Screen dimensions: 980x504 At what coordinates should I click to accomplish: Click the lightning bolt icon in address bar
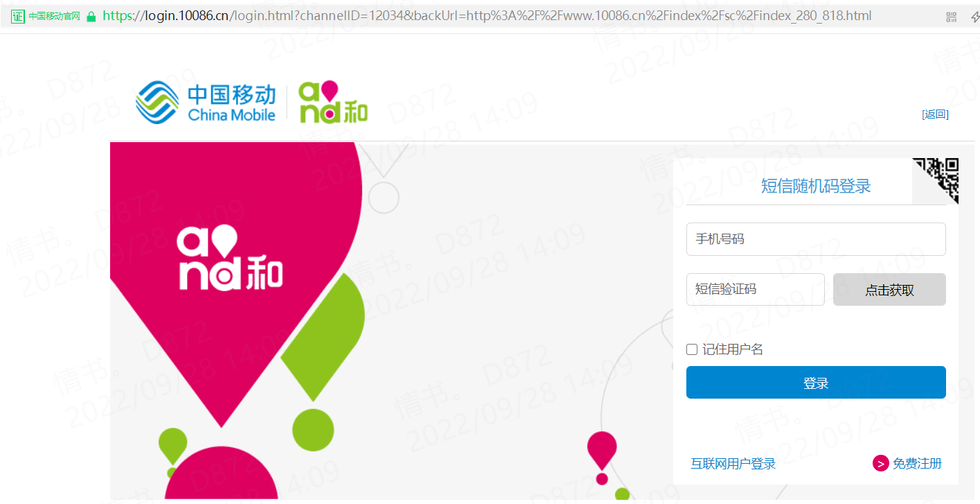click(974, 17)
